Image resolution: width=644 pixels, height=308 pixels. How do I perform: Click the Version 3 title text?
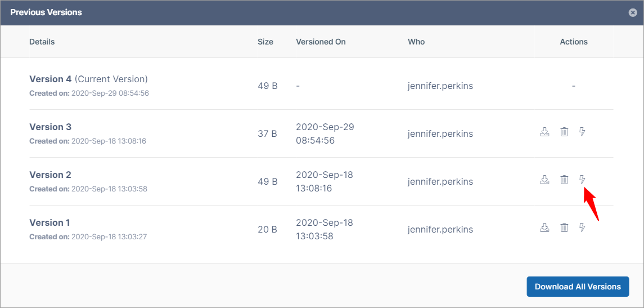(x=51, y=127)
